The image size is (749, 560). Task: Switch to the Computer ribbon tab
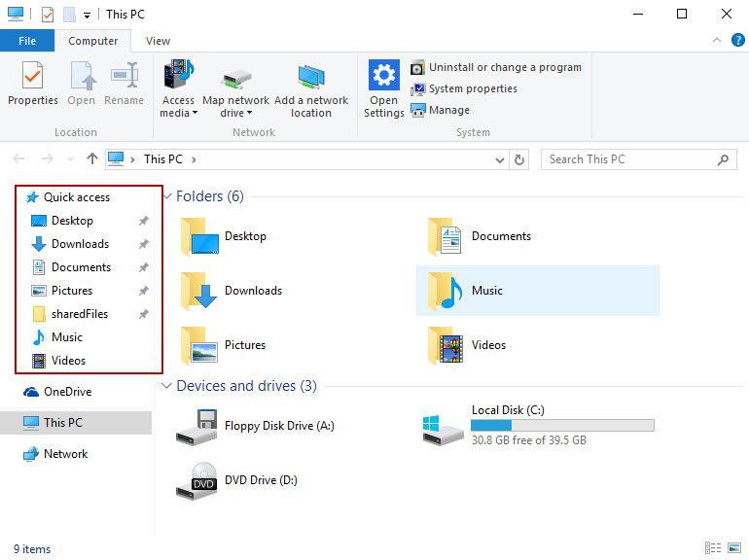tap(92, 41)
